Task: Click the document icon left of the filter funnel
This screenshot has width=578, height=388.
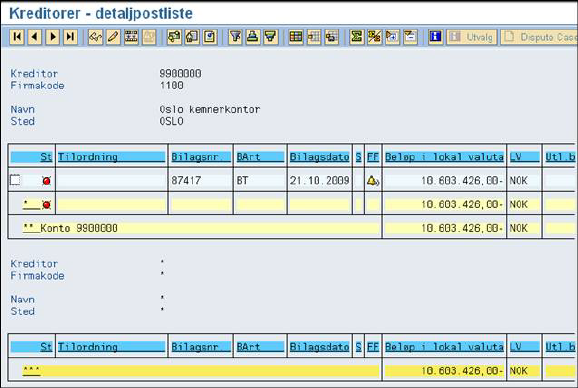Action: coord(210,36)
